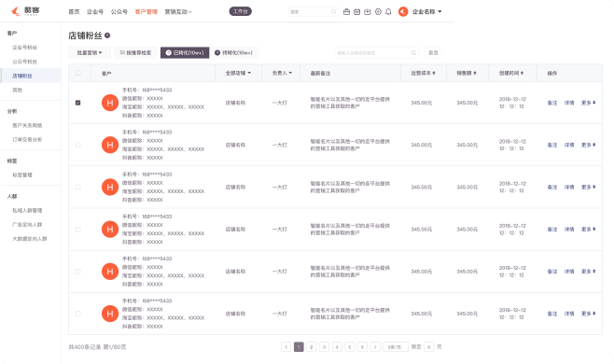Click the download box icon in the top bar

pos(368,12)
